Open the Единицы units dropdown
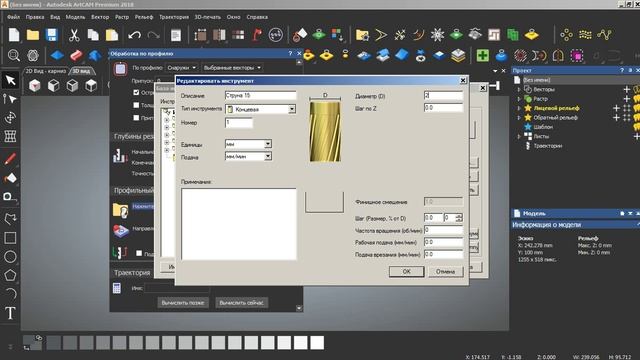Image resolution: width=640 pixels, height=360 pixels. tap(268, 144)
